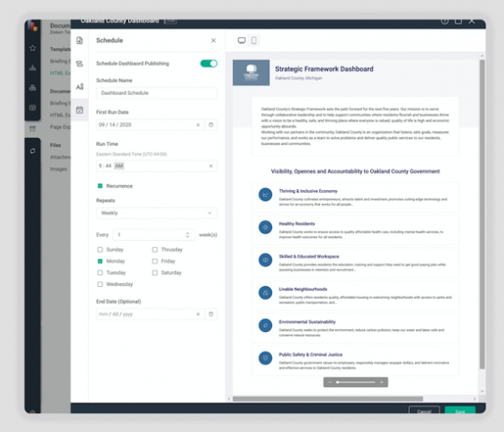Click the horizontal scrollbar of the preview
Viewport: 504px width, 432px height.
(x=328, y=399)
